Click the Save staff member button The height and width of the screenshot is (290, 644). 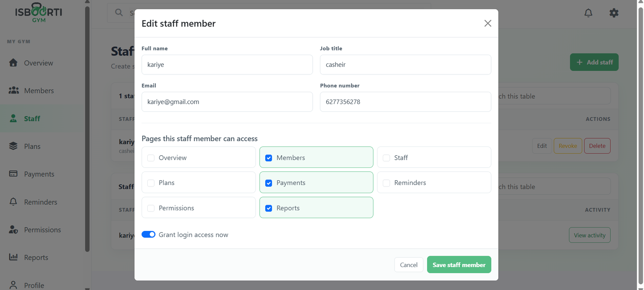point(459,265)
